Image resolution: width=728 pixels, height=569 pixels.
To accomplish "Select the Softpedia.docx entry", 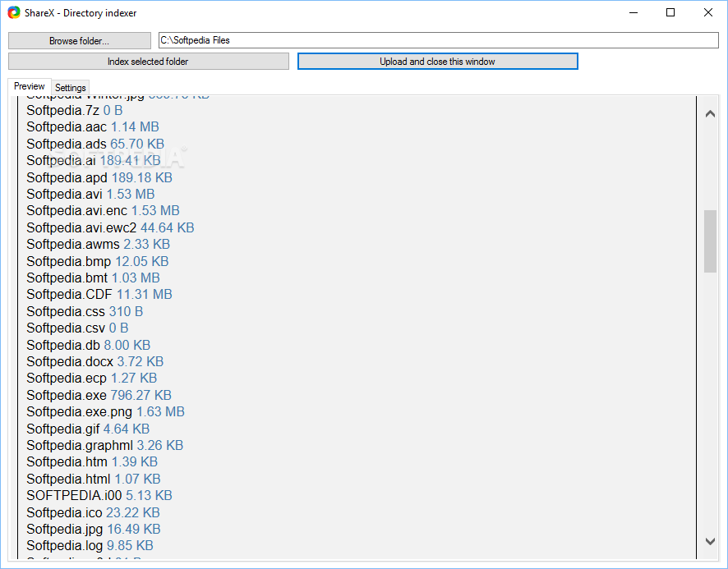I will pos(94,361).
